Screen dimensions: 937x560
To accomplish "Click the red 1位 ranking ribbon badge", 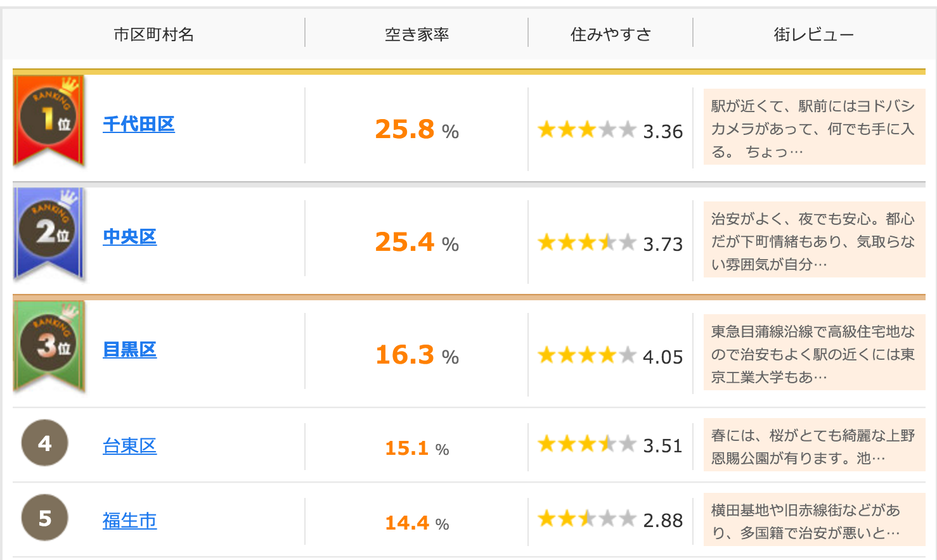I will point(49,120).
